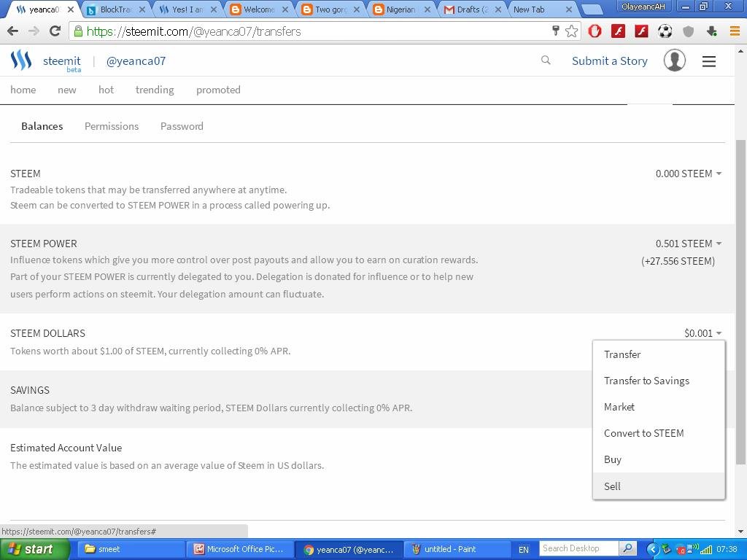
Task: Select Market from the dropdown menu
Action: click(659, 407)
